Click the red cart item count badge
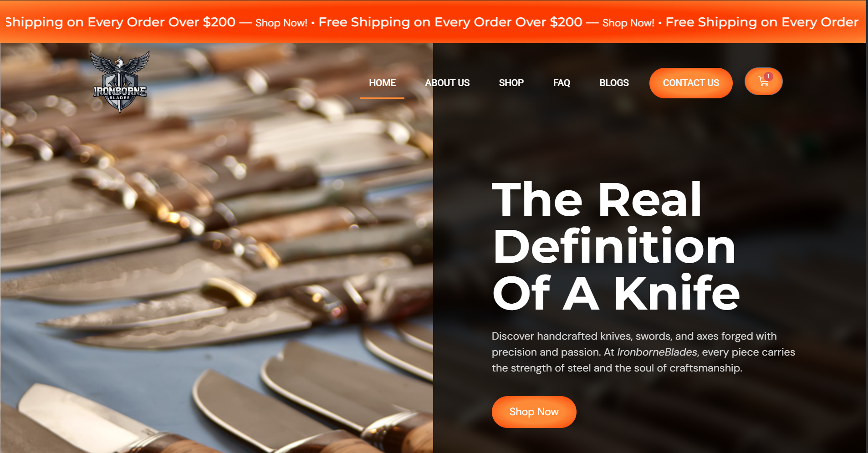 (768, 76)
